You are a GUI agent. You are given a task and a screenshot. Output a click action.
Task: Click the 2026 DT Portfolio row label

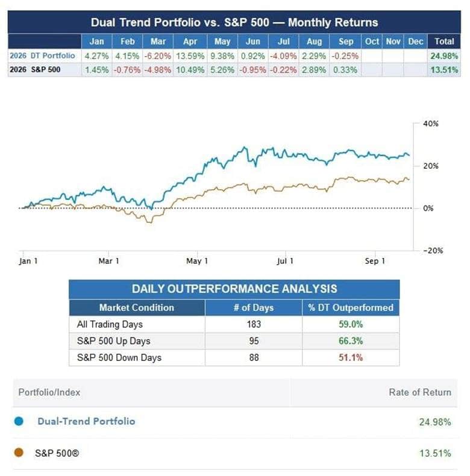click(42, 56)
